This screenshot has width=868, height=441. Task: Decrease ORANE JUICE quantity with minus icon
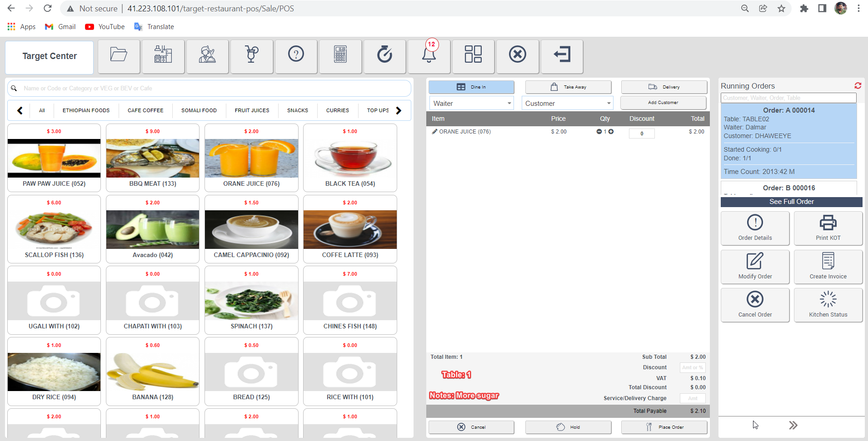(599, 132)
